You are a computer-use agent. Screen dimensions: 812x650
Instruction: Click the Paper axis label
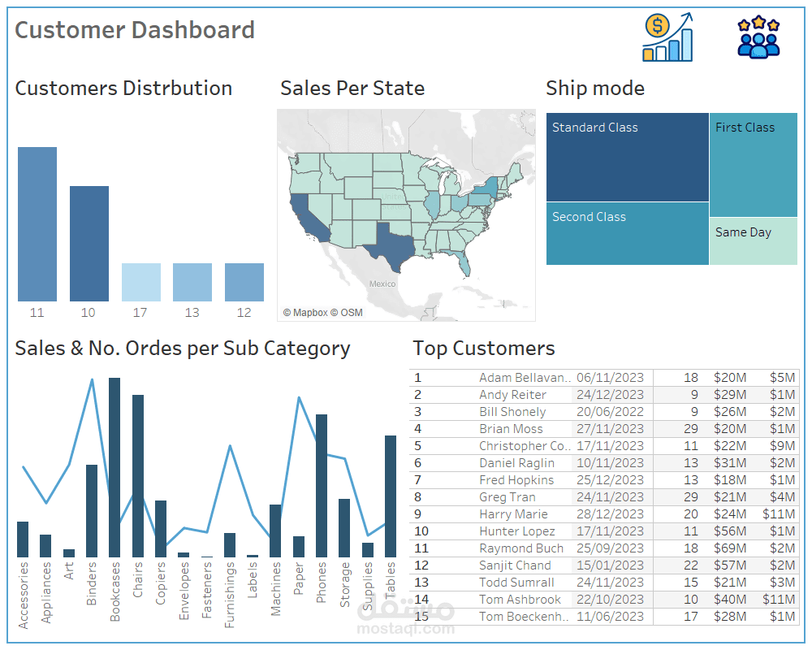(298, 578)
